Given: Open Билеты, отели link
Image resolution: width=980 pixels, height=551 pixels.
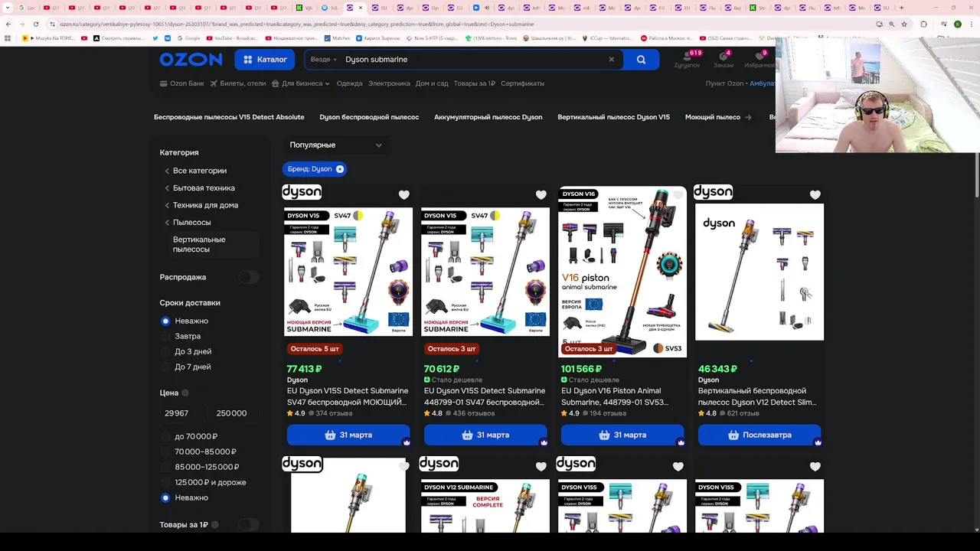Looking at the screenshot, I should [x=238, y=83].
